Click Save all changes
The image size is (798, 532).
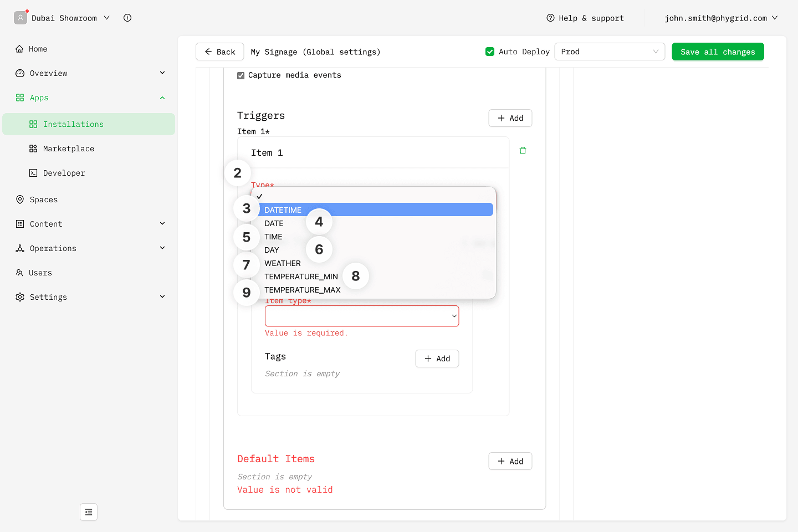pos(718,52)
